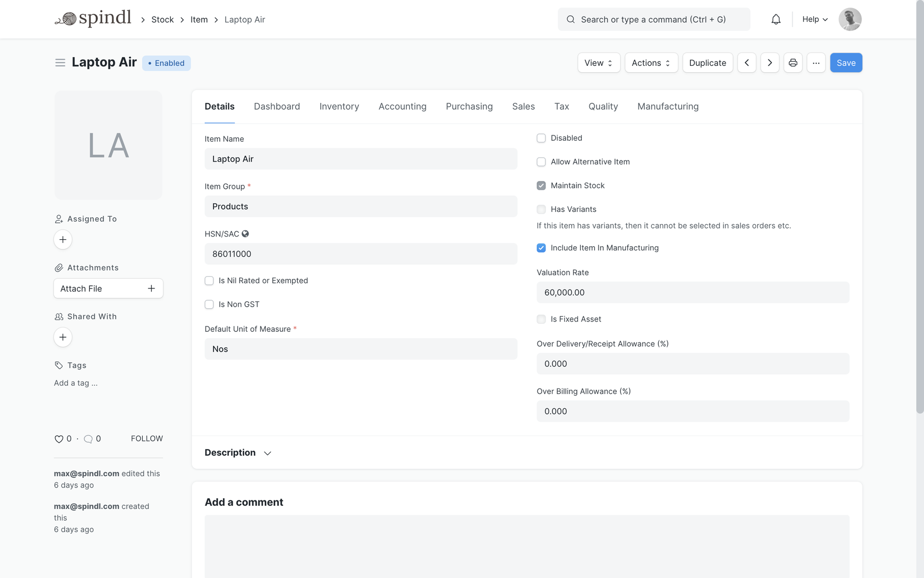Navigate to the previous item record

point(746,63)
